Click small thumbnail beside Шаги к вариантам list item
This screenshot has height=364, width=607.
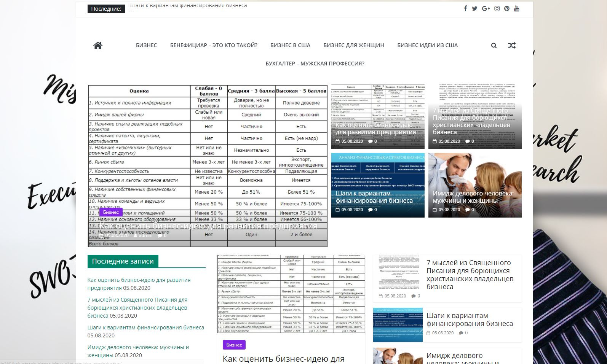coord(398,325)
